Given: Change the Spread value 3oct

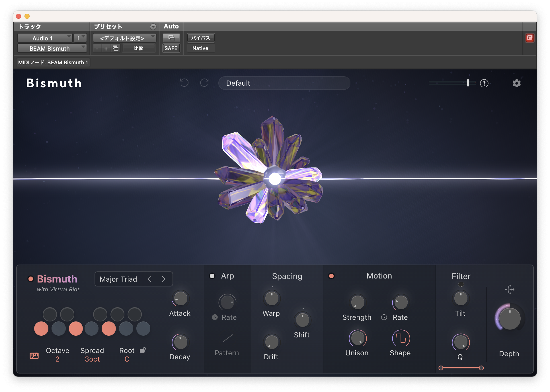Looking at the screenshot, I should click(92, 359).
